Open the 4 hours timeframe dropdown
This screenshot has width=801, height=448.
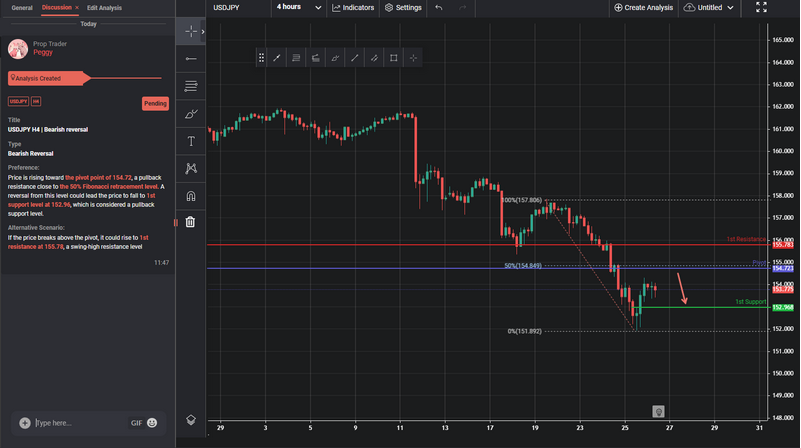tap(299, 7)
